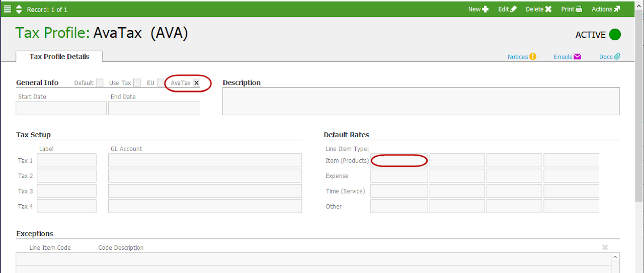Click the Tax 3 Label field
The image size is (644, 273).
66,191
